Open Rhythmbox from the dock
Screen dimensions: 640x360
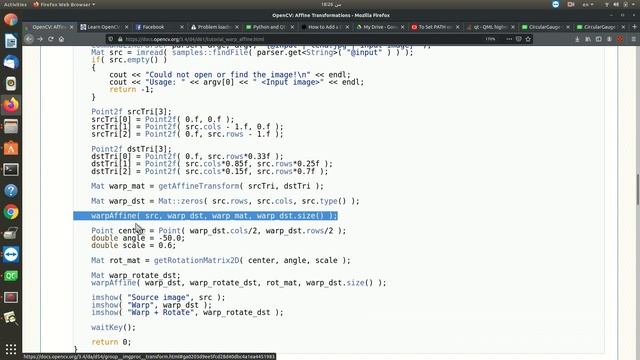(x=11, y=84)
